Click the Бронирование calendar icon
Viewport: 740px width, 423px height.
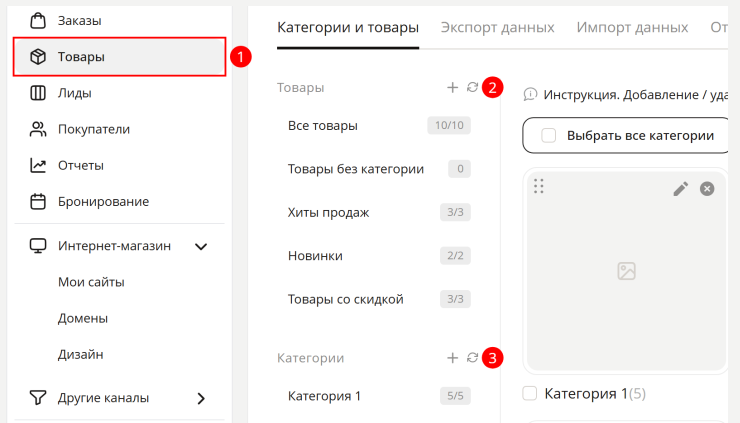click(x=38, y=202)
